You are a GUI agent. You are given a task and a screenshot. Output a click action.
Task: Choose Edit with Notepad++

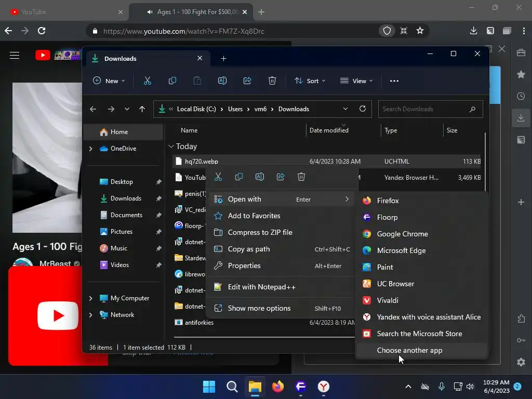282,287
